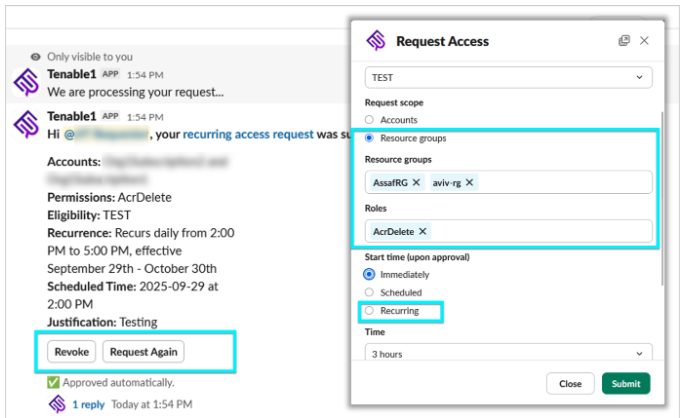Choose Immediately as start time
The height and width of the screenshot is (418, 681).
[369, 274]
